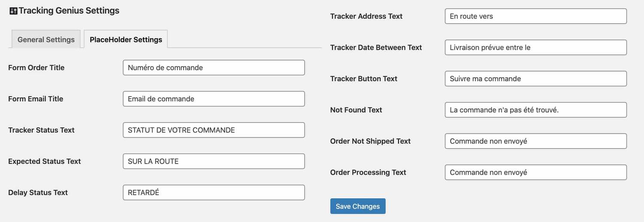Focus the Tracker Address Text input
This screenshot has height=222, width=644.
tap(535, 16)
